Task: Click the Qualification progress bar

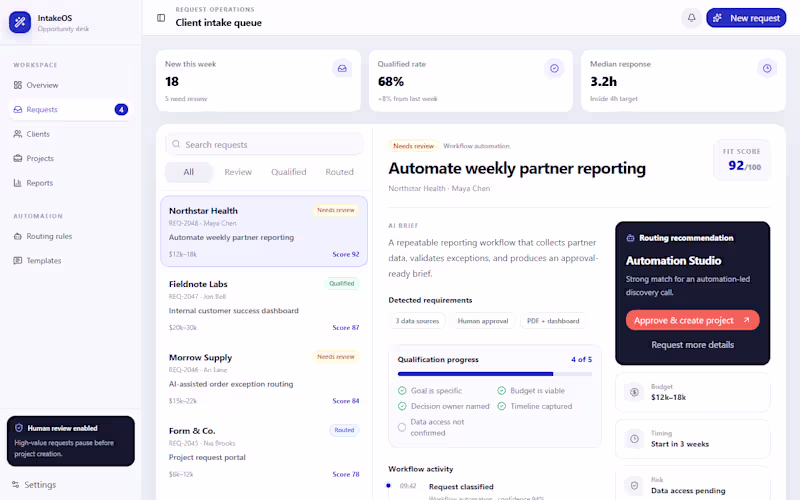Action: [495, 374]
